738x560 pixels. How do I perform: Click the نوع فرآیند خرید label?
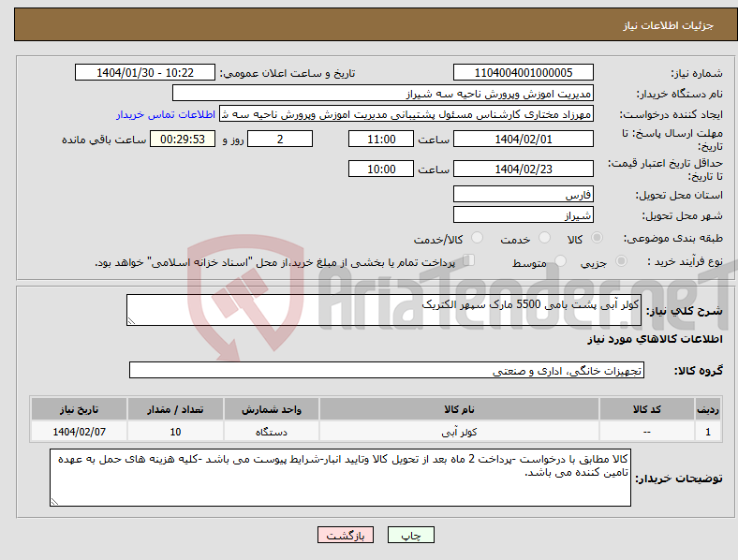click(685, 261)
